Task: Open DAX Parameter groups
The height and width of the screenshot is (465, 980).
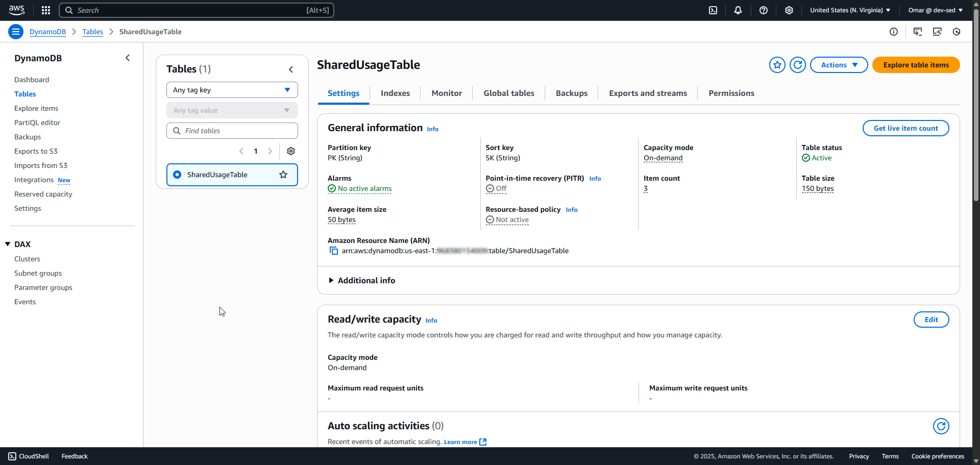Action: pyautogui.click(x=43, y=287)
